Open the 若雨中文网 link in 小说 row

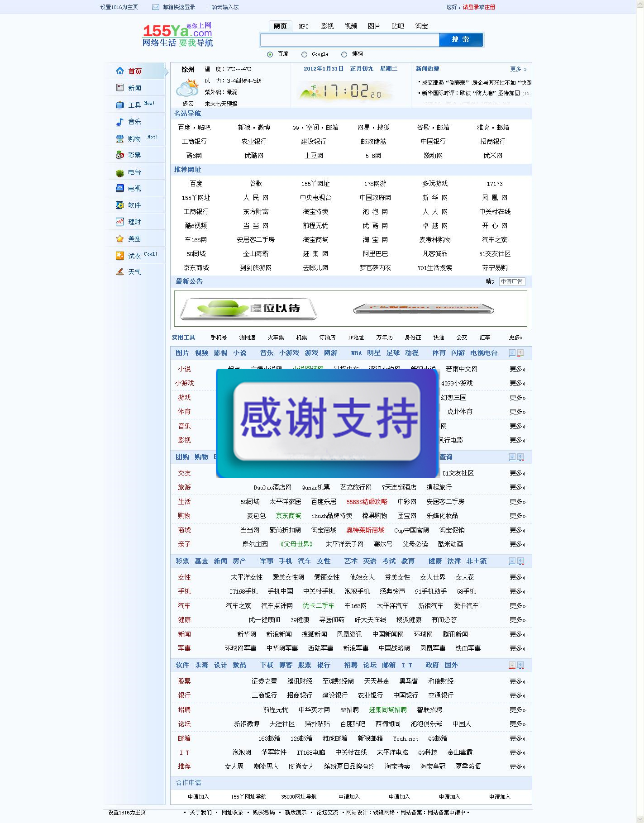click(462, 369)
